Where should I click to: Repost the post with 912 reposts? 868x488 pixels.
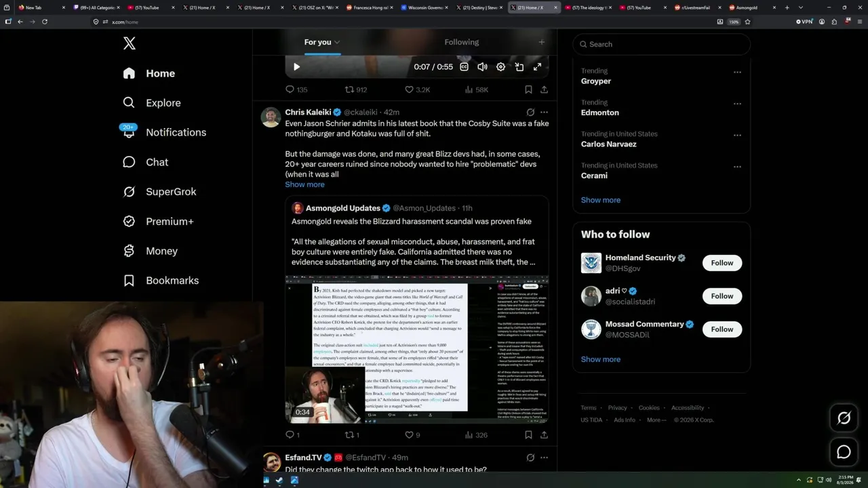click(356, 89)
